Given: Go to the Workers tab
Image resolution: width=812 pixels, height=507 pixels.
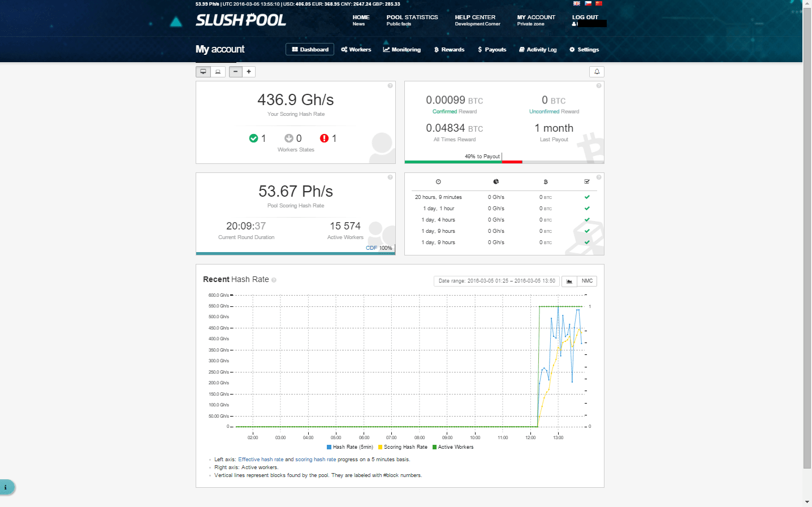Looking at the screenshot, I should pyautogui.click(x=356, y=50).
